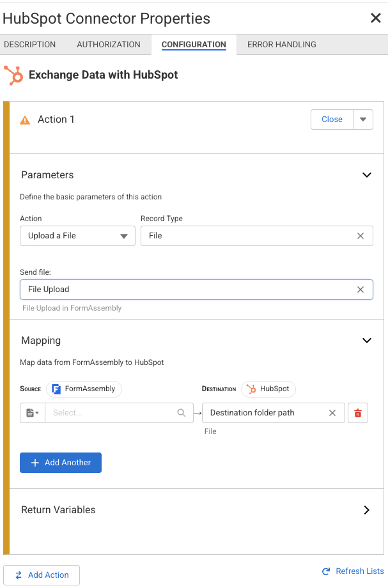Delete mapping row with red trash icon
Viewport: 388px width, 588px height.
pos(357,413)
